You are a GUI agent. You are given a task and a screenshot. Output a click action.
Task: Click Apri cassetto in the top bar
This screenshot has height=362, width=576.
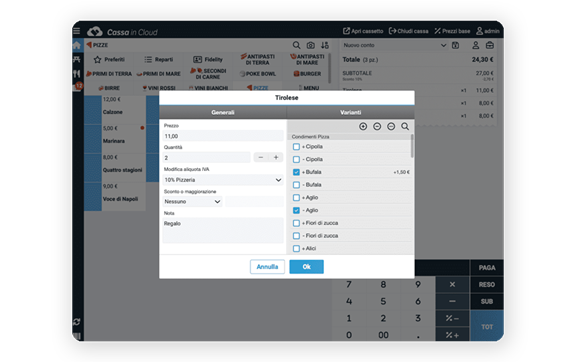click(363, 31)
